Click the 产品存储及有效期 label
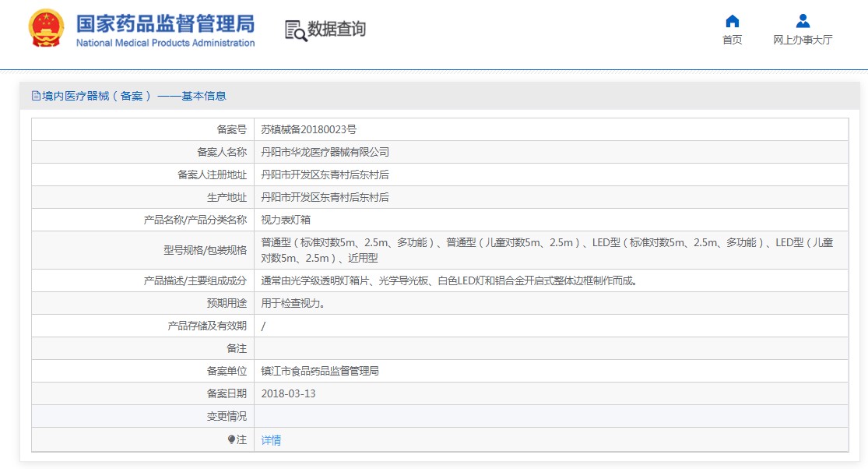The width and height of the screenshot is (868, 469). point(207,326)
